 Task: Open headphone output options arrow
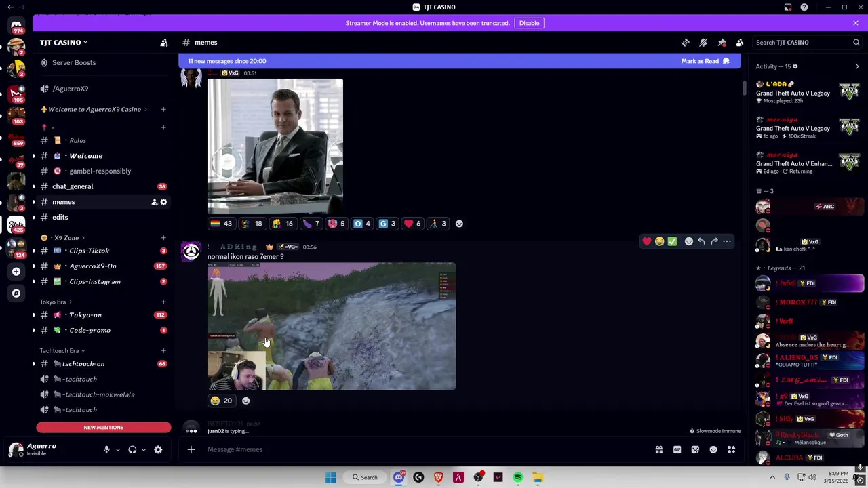click(143, 449)
